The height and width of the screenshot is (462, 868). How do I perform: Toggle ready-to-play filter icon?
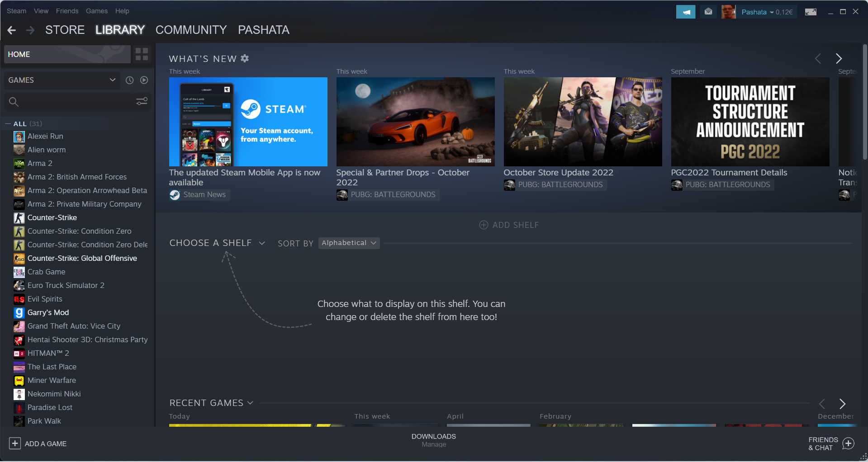click(144, 80)
